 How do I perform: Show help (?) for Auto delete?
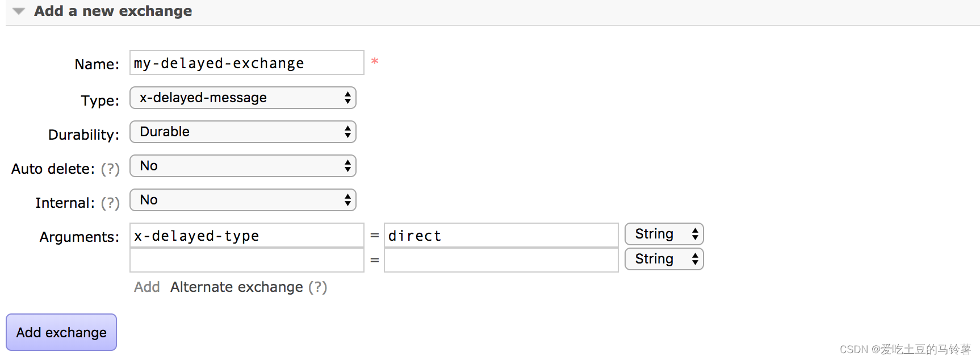point(110,169)
